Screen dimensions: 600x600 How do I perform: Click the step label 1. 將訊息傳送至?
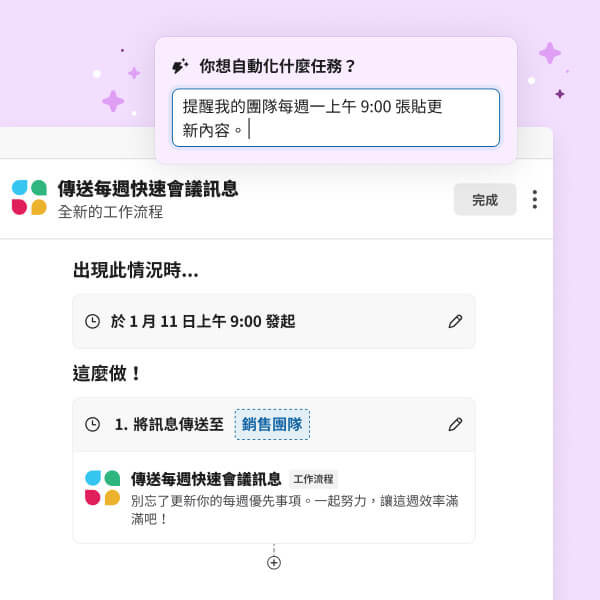point(169,424)
